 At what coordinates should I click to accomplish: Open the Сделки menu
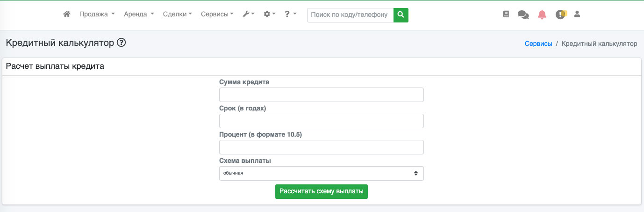click(178, 15)
